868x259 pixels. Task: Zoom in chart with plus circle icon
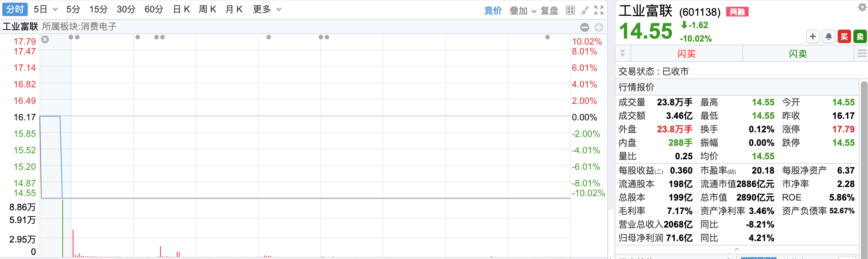pyautogui.click(x=599, y=27)
